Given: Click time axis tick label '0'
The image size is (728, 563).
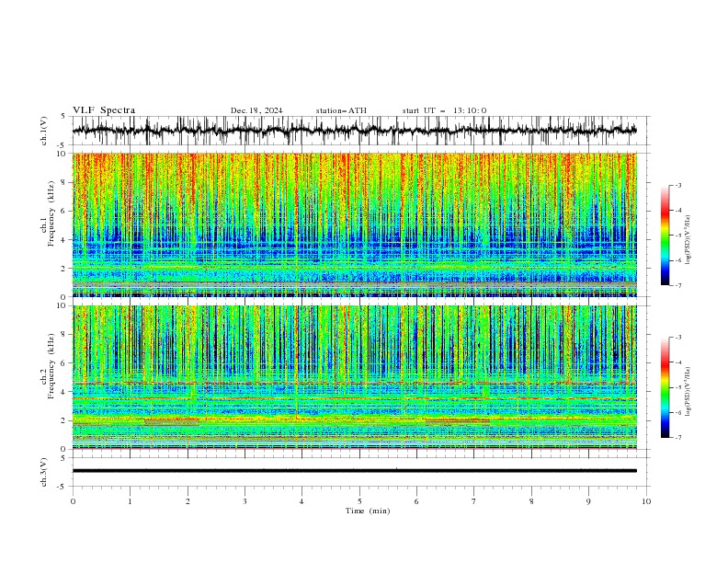Looking at the screenshot, I should click(x=73, y=501).
